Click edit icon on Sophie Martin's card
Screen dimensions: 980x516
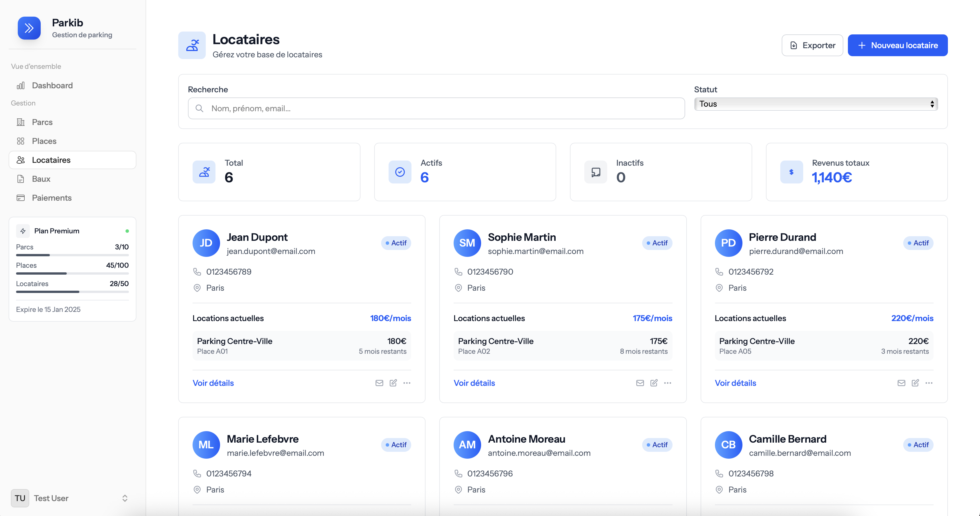[654, 383]
